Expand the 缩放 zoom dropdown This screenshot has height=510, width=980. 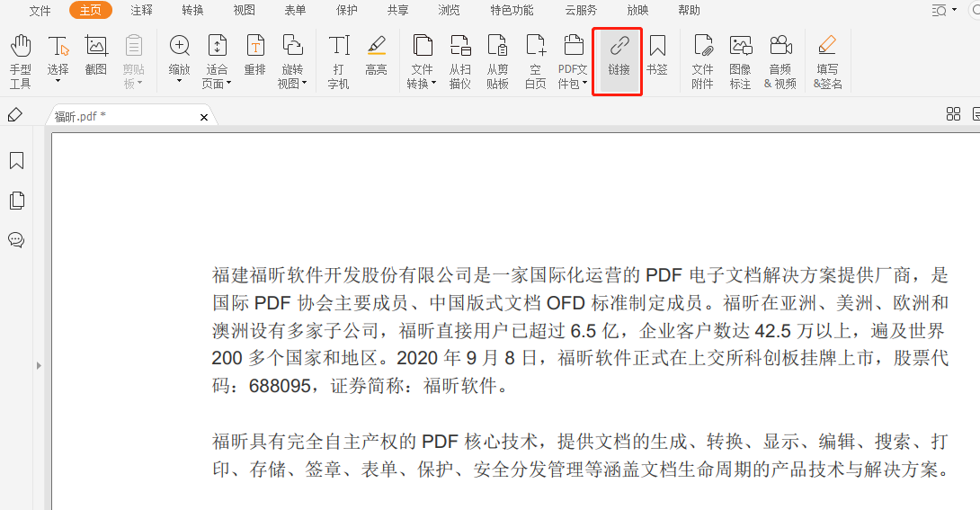tap(179, 82)
